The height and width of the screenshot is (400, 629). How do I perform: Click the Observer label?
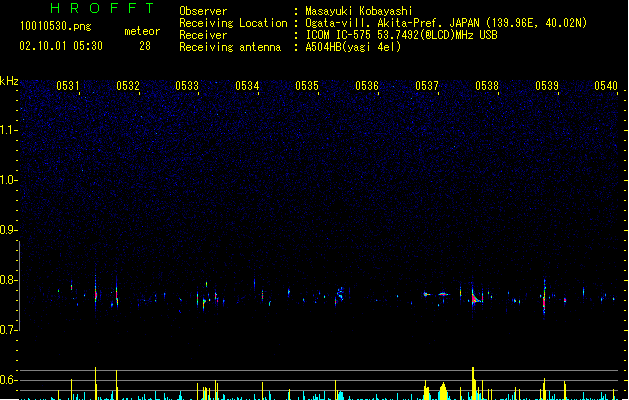click(203, 11)
